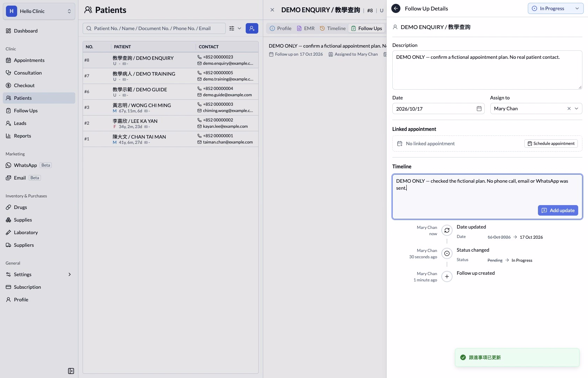Expand the Assign to dropdown chevron
The height and width of the screenshot is (378, 588).
coord(576,108)
